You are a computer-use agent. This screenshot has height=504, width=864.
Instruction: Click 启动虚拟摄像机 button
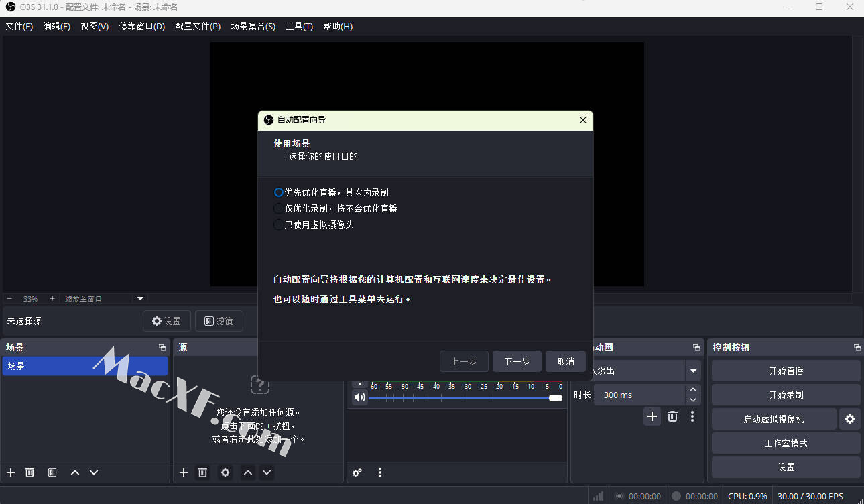[774, 419]
